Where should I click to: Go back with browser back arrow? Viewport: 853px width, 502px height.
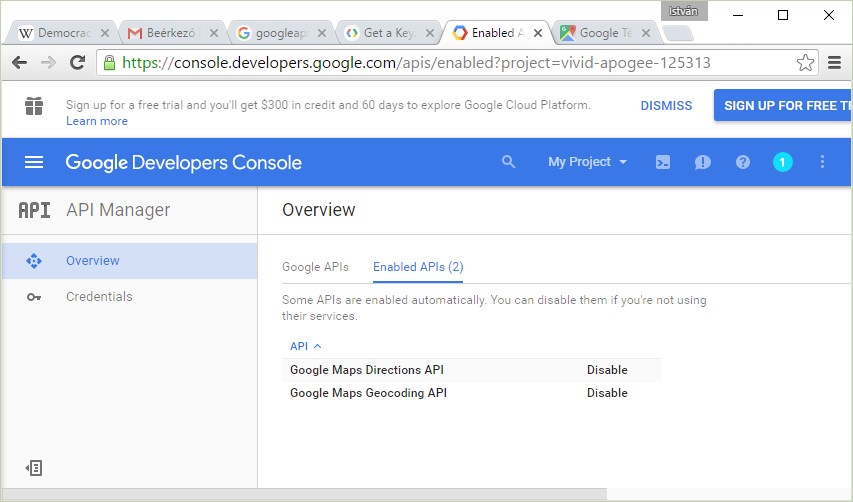click(x=20, y=63)
